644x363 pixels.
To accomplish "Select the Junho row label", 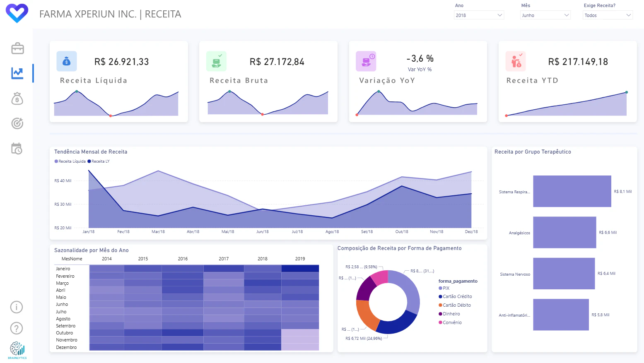I will point(62,304).
